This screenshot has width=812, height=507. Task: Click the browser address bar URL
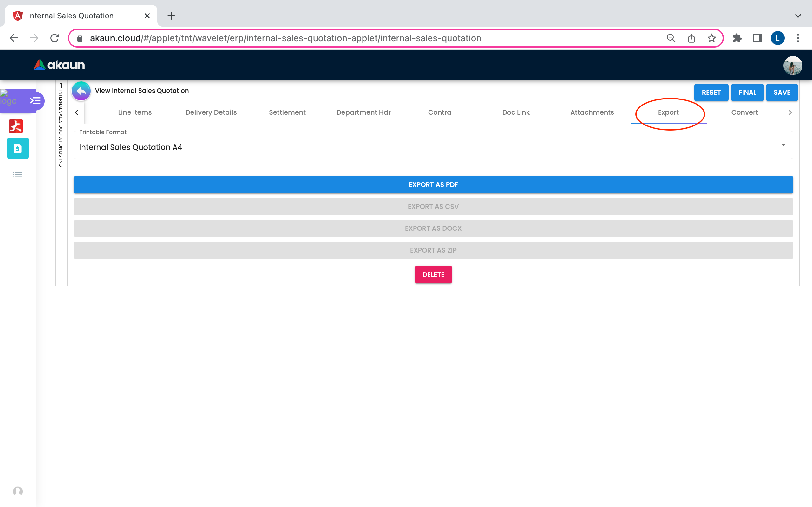tap(285, 38)
